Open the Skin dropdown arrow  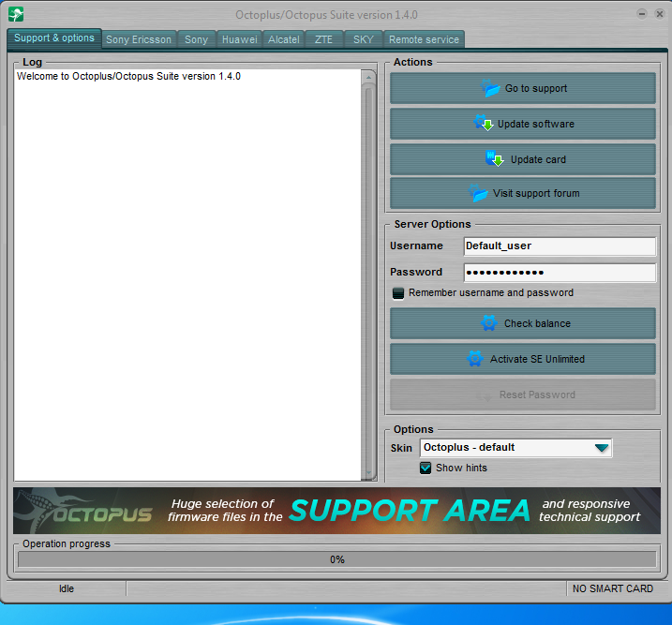point(602,448)
